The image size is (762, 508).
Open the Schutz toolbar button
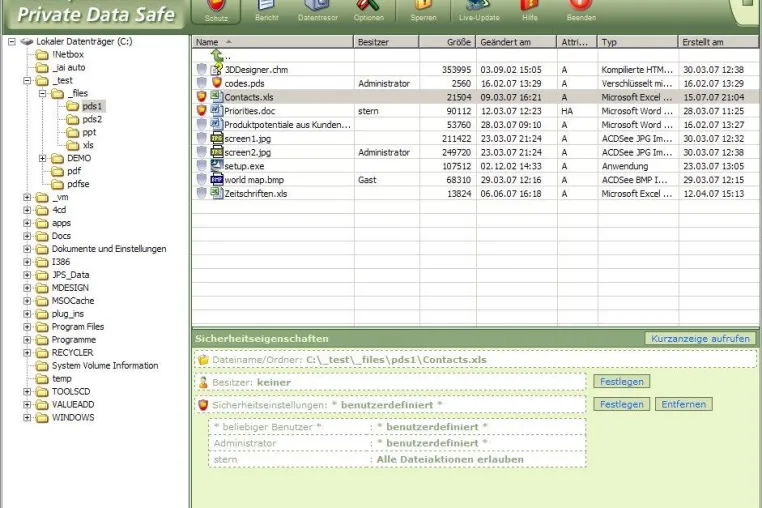(216, 12)
